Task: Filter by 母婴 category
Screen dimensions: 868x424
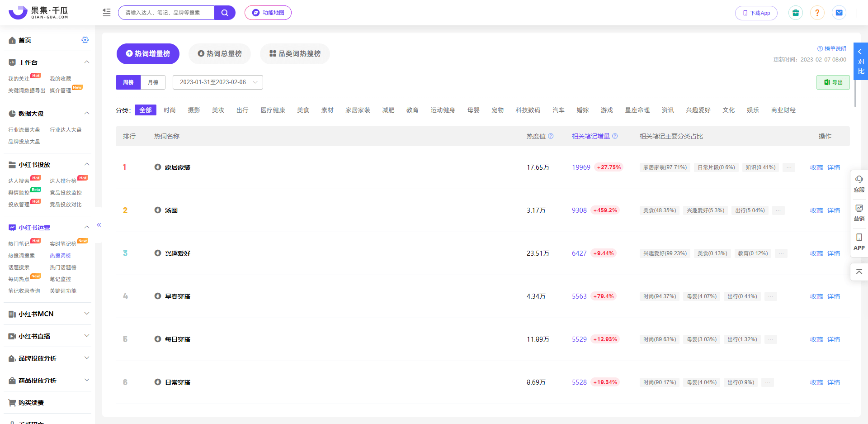Action: click(473, 110)
